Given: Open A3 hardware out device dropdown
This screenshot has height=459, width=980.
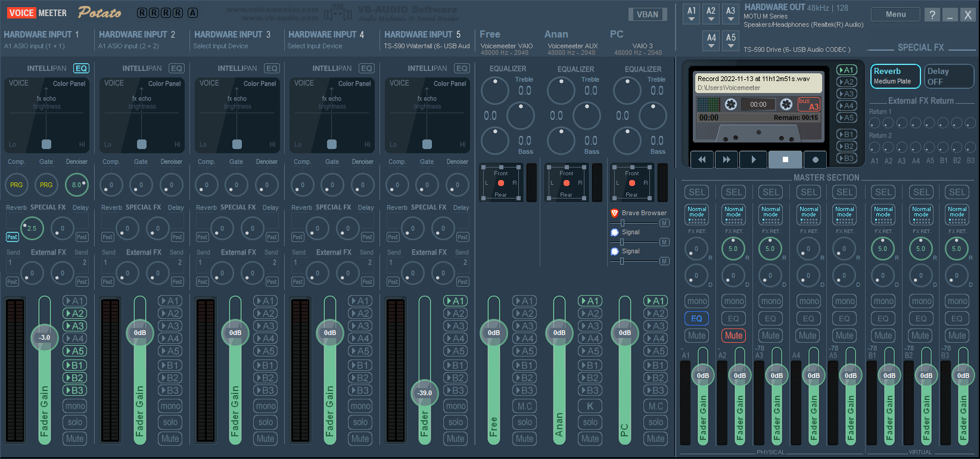Looking at the screenshot, I should (731, 14).
